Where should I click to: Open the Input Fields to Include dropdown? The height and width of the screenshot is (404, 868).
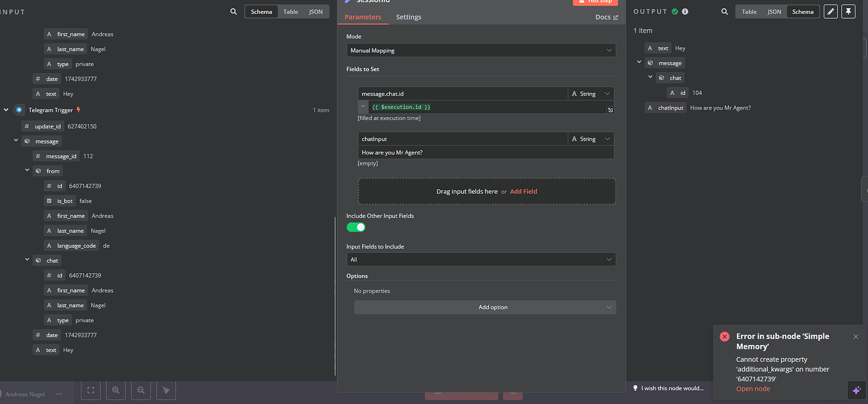point(481,259)
